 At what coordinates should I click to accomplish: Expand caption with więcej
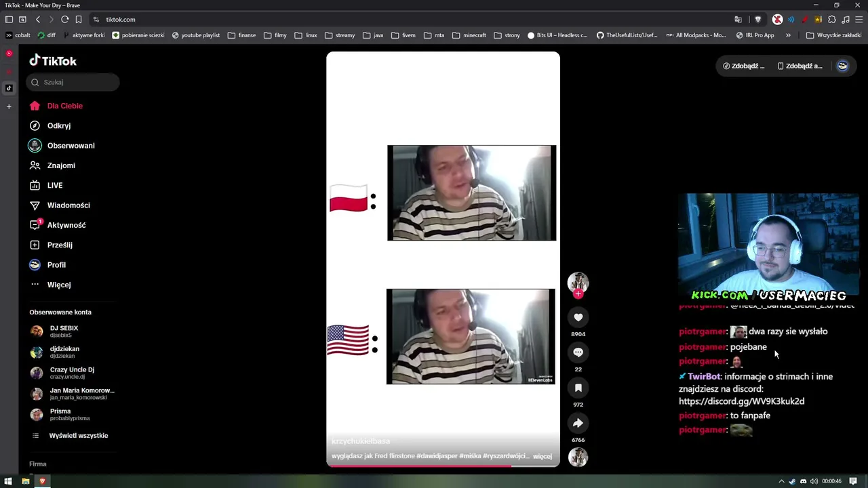[x=542, y=456]
